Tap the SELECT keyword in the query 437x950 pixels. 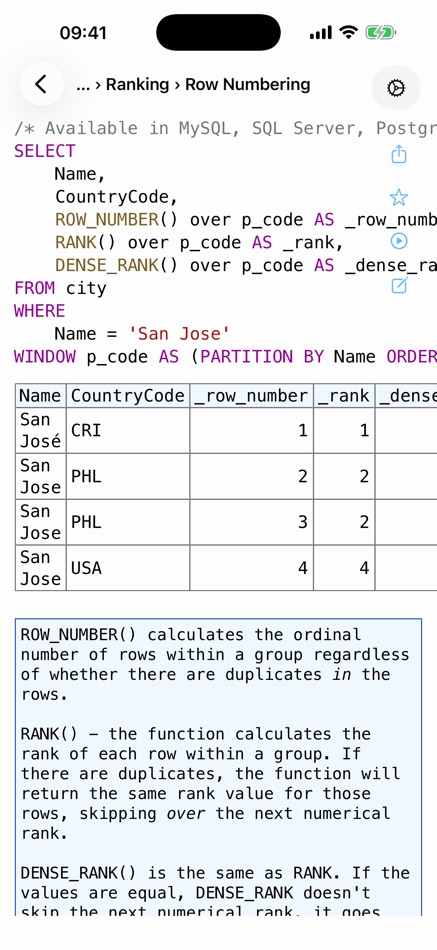45,151
